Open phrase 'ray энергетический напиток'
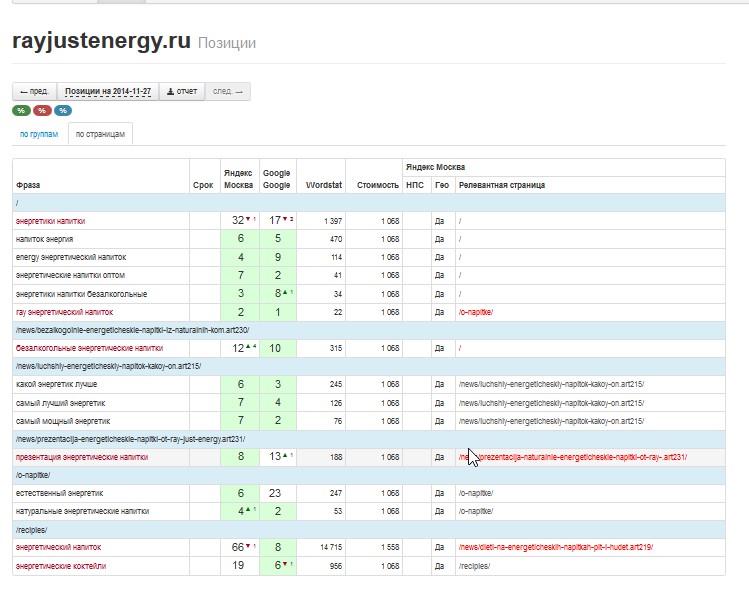 [64, 312]
